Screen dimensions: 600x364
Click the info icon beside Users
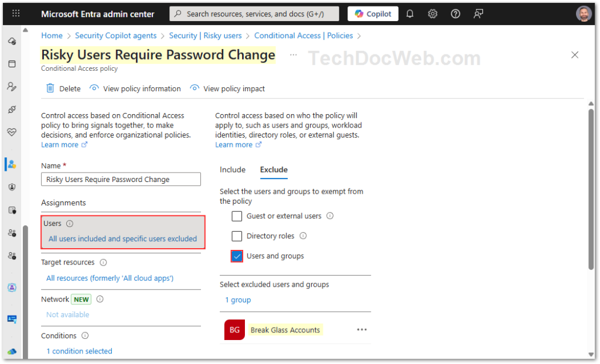[x=70, y=224]
